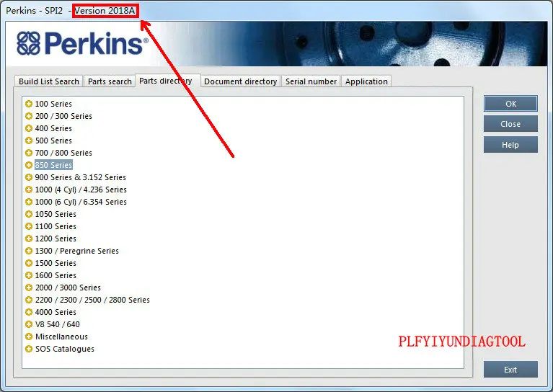Viewport: 553px width, 392px height.
Task: Select '1000 (4 Cyl) / 4.236 Series' label
Action: pyautogui.click(x=81, y=190)
